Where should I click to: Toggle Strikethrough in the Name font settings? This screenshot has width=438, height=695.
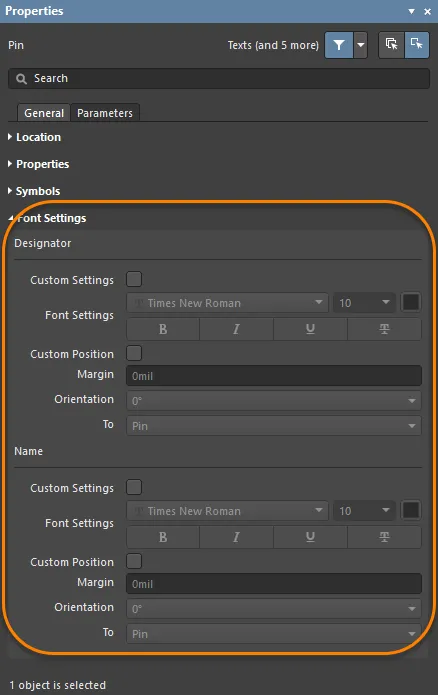tap(384, 537)
